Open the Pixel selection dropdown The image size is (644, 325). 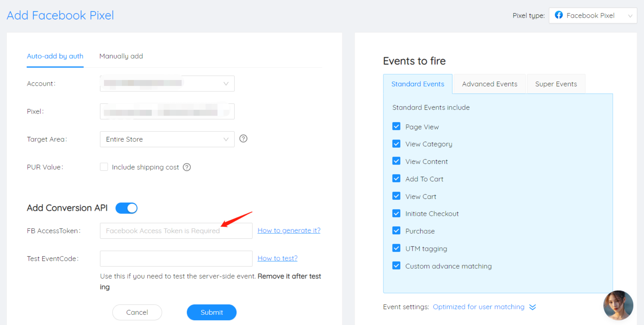(167, 111)
